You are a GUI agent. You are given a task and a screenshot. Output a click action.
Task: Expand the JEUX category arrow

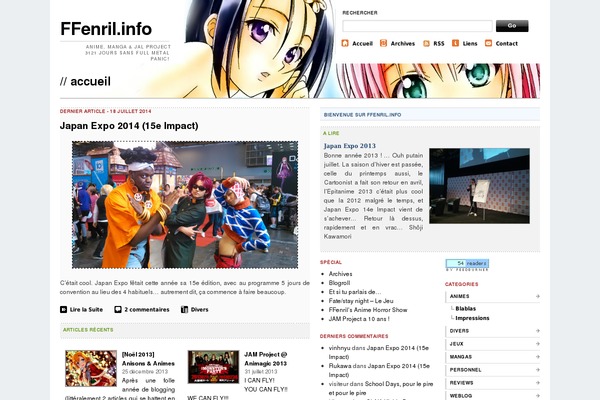[x=537, y=344]
